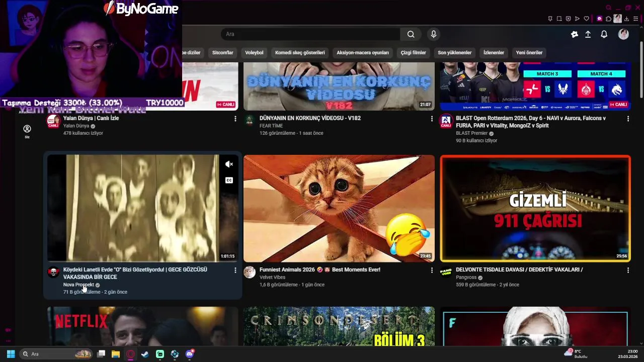Open the 'Siz' sidebar icon
Screen dimensions: 644x362
pyautogui.click(x=27, y=131)
